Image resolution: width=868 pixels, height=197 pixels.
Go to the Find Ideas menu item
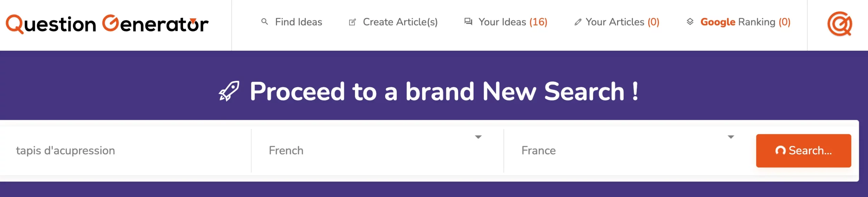click(298, 22)
